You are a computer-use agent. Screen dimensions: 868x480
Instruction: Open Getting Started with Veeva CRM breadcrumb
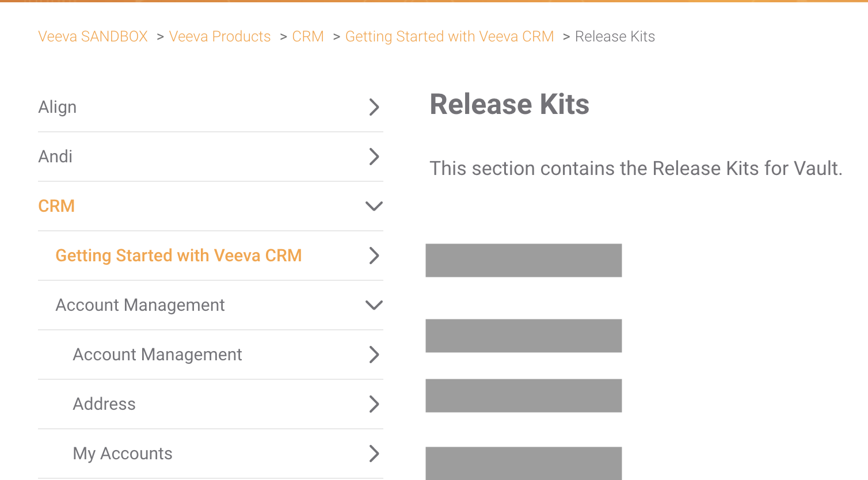(x=450, y=36)
